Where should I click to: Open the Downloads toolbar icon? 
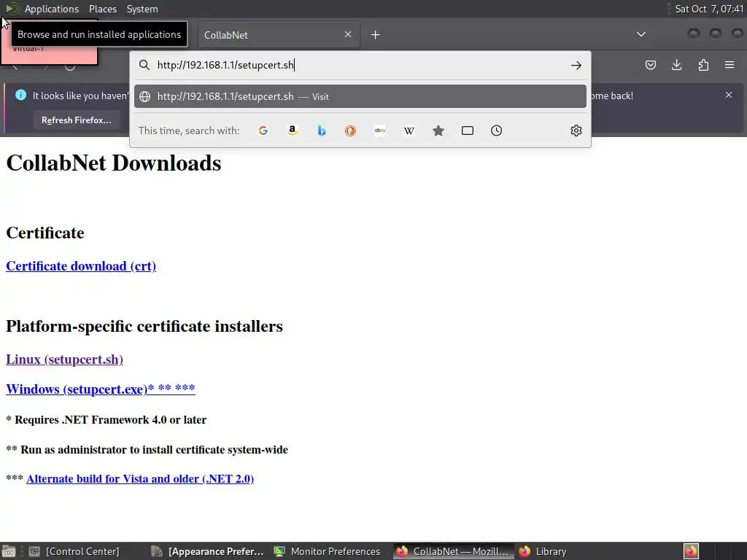[x=676, y=65]
